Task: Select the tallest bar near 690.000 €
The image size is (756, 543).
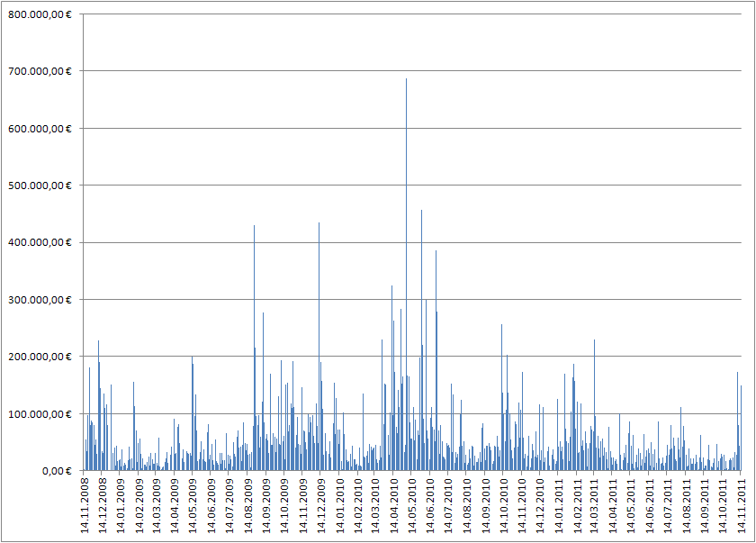Action: tap(406, 275)
